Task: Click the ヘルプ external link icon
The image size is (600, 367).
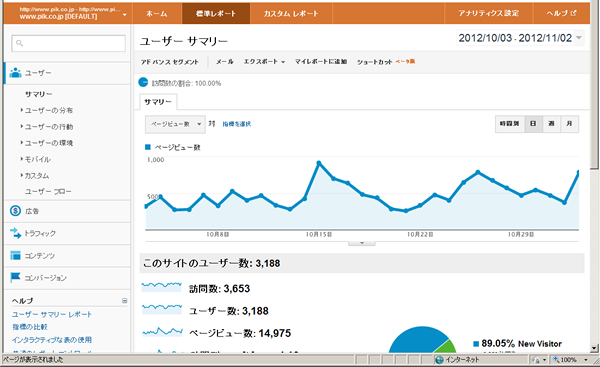Action: [x=573, y=13]
